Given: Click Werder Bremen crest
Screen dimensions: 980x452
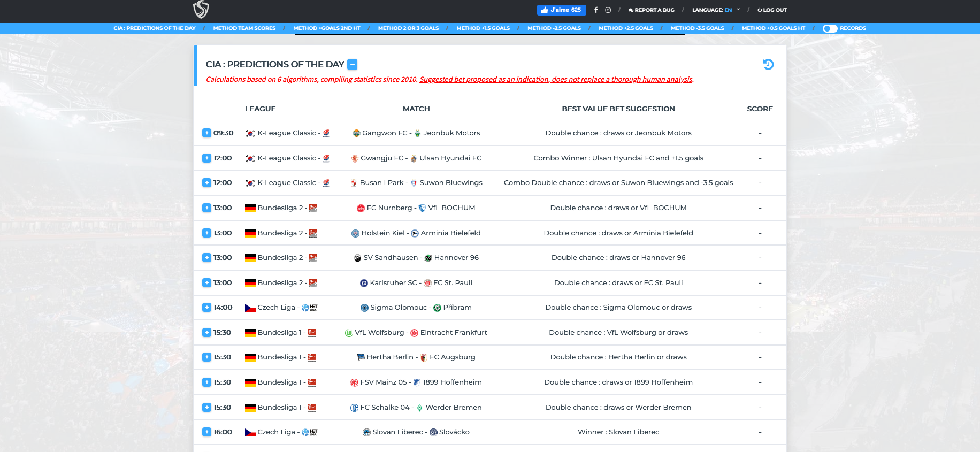Looking at the screenshot, I should (x=419, y=408).
